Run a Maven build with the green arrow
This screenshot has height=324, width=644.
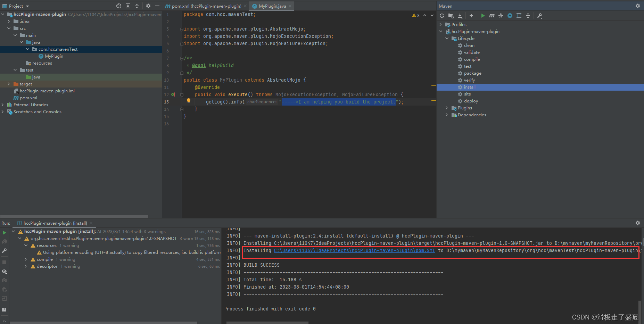(x=483, y=16)
